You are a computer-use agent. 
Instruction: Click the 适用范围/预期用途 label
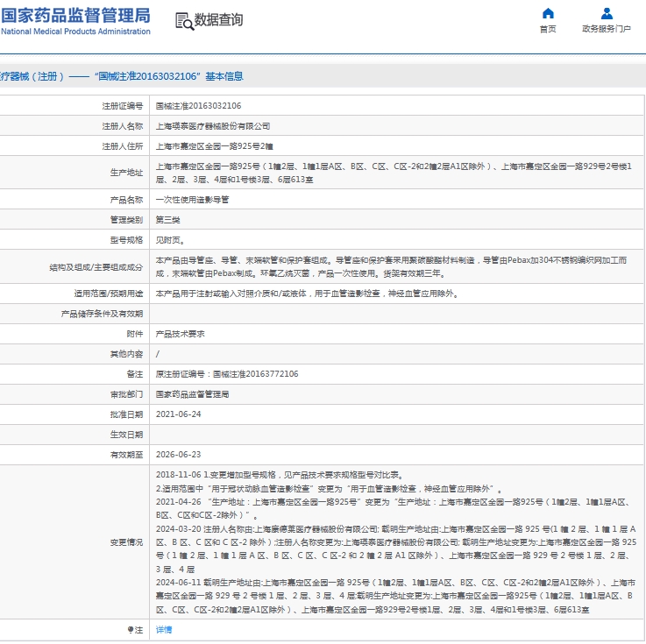pyautogui.click(x=109, y=294)
